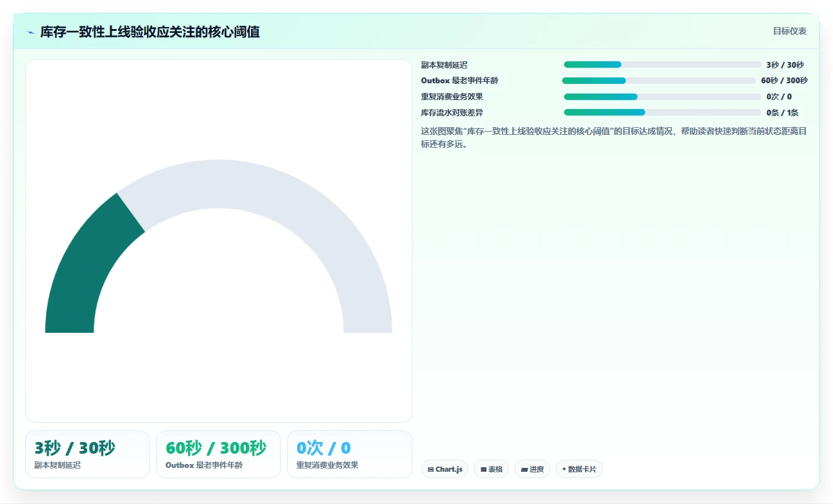Click the 重复消费业务效果 progress bar
Viewport: 833px width, 504px height.
click(x=663, y=97)
